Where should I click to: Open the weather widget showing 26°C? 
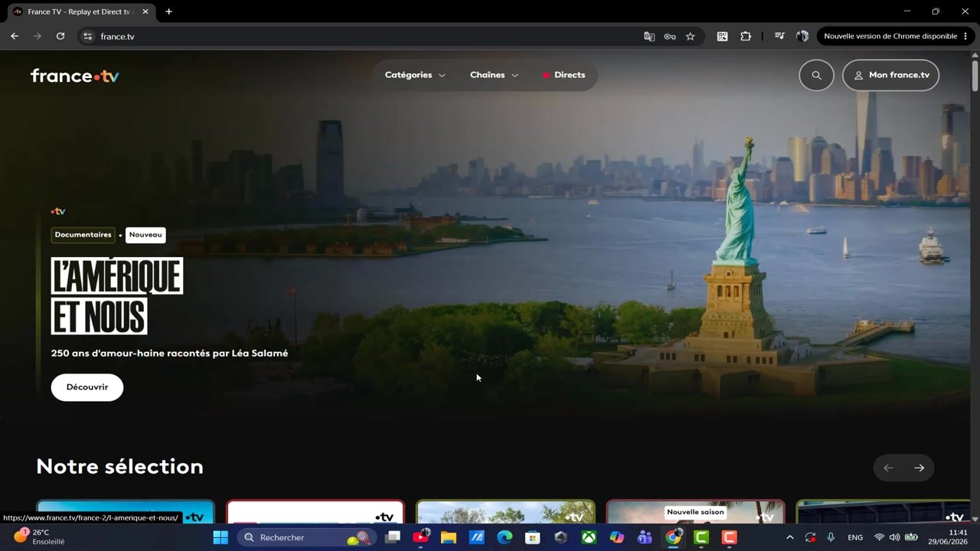40,536
